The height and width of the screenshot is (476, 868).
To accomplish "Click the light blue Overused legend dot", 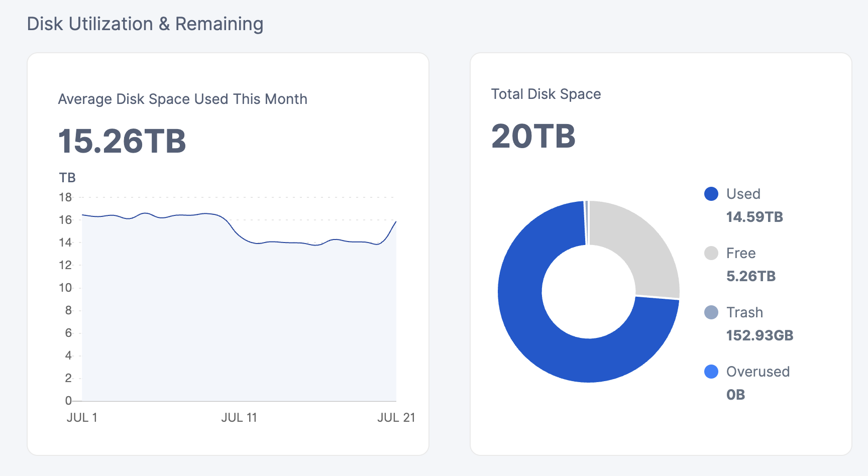I will (711, 372).
